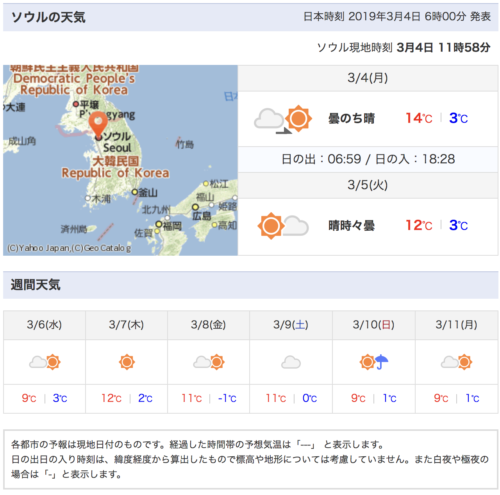This screenshot has width=500, height=495.
Task: Click the 3/11 weather icon
Action: point(456,362)
